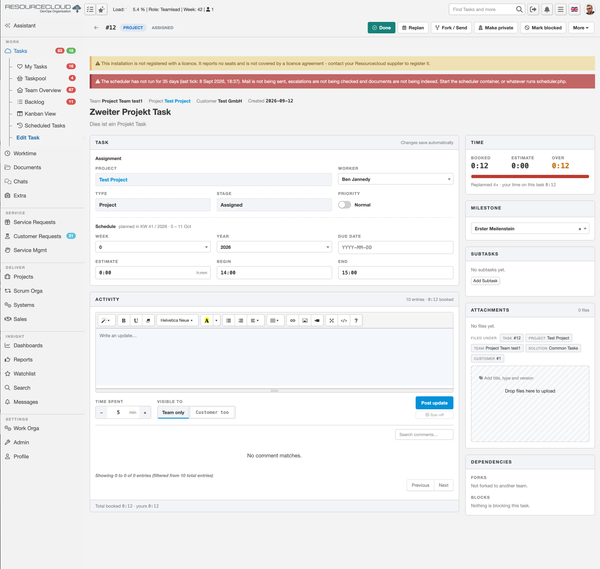Insert a link in editor
Image resolution: width=600 pixels, height=569 pixels.
pyautogui.click(x=293, y=320)
